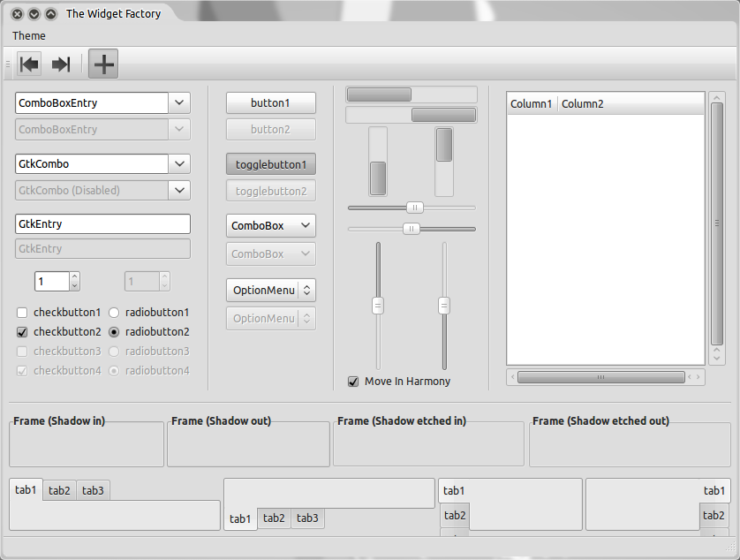Image resolution: width=740 pixels, height=560 pixels.
Task: Open the enabled OptionMenu selector
Action: click(x=271, y=290)
